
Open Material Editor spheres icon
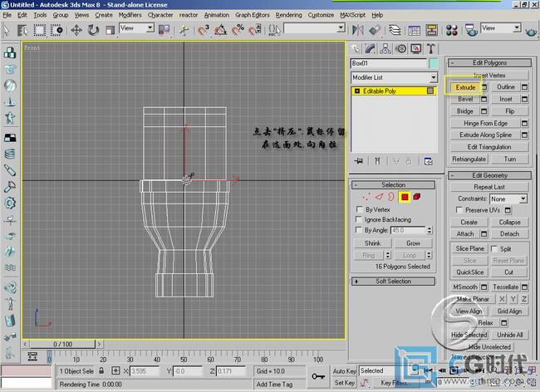[x=451, y=30]
